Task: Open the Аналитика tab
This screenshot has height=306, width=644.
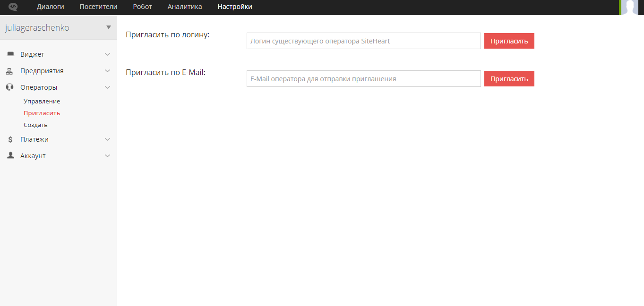Action: pyautogui.click(x=185, y=7)
